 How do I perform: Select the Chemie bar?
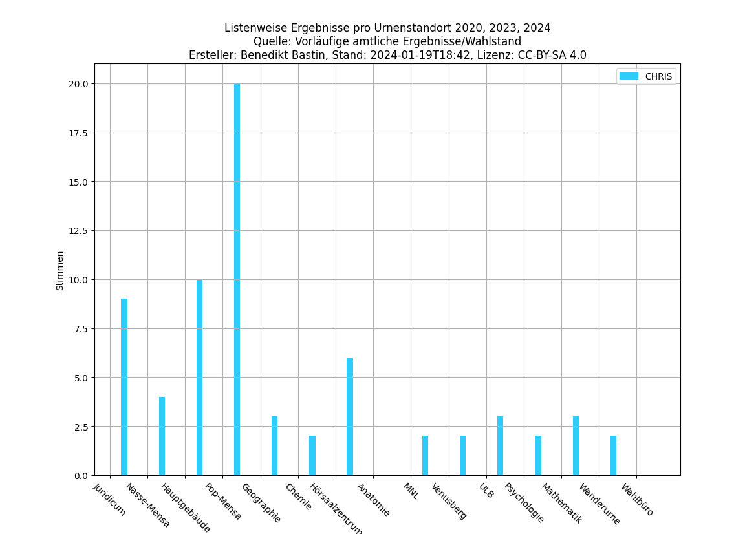pyautogui.click(x=312, y=455)
